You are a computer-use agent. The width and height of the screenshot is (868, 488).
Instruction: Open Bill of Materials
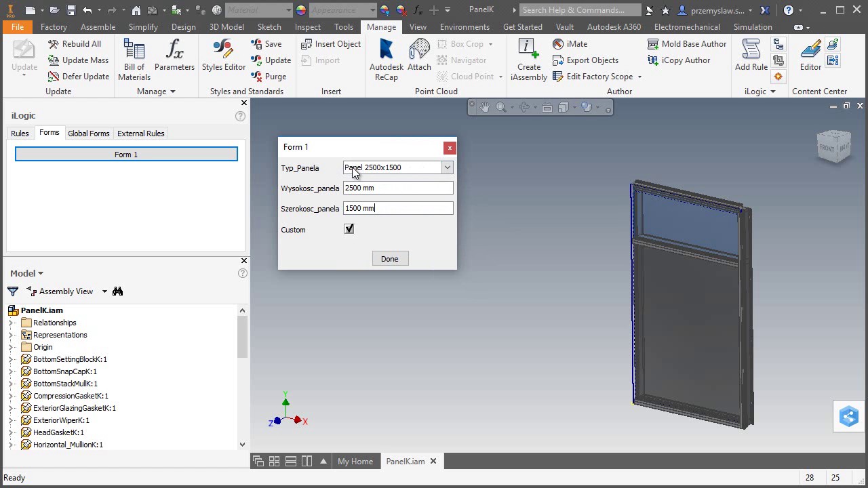134,60
